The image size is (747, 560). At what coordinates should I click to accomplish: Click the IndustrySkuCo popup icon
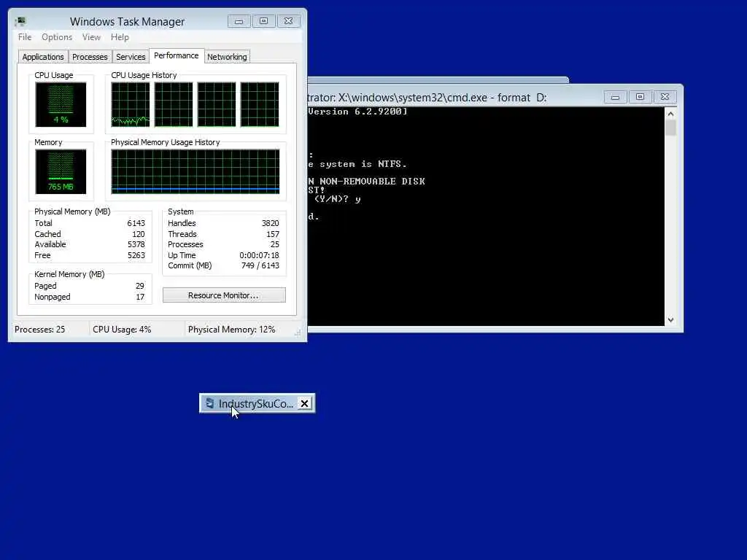click(209, 404)
